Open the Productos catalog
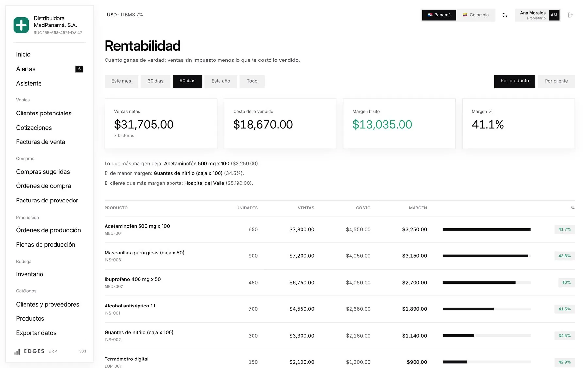The width and height of the screenshot is (588, 368). click(30, 319)
